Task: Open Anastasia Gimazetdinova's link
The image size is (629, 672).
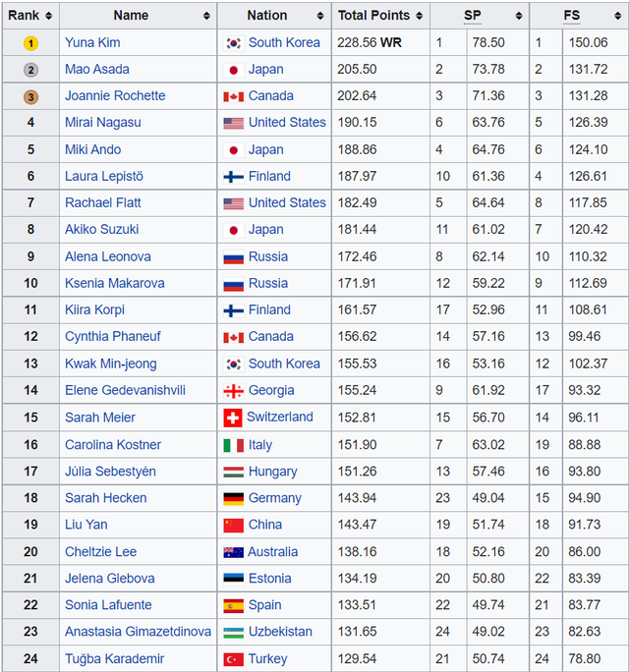Action: [138, 632]
